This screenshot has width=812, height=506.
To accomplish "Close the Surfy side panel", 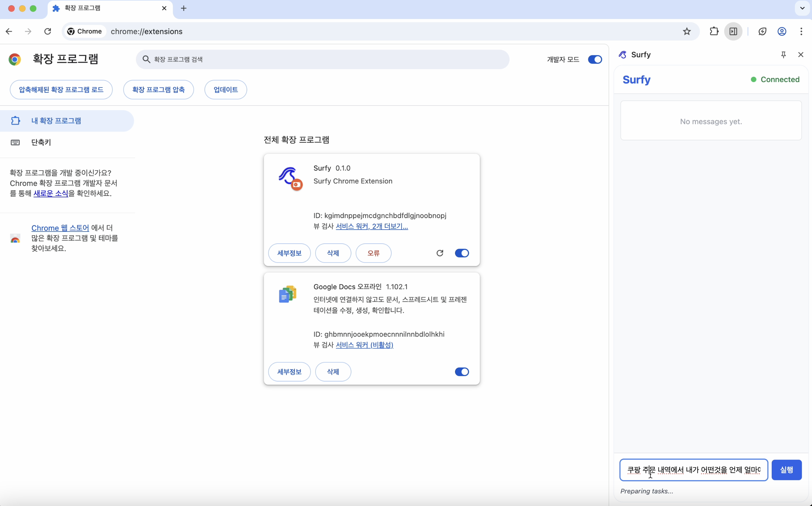I will (801, 55).
